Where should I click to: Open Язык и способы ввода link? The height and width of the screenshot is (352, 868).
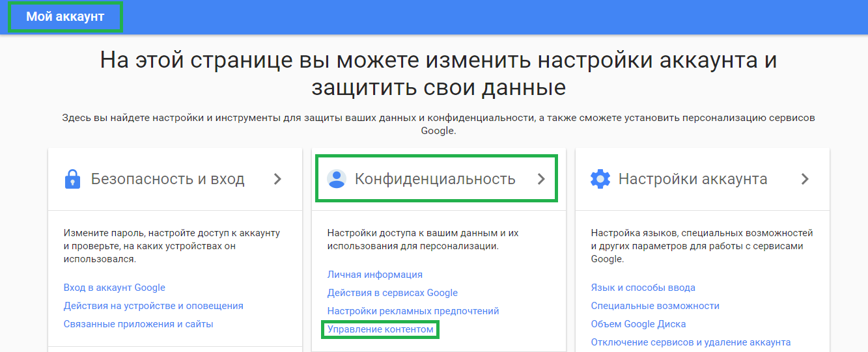click(643, 288)
